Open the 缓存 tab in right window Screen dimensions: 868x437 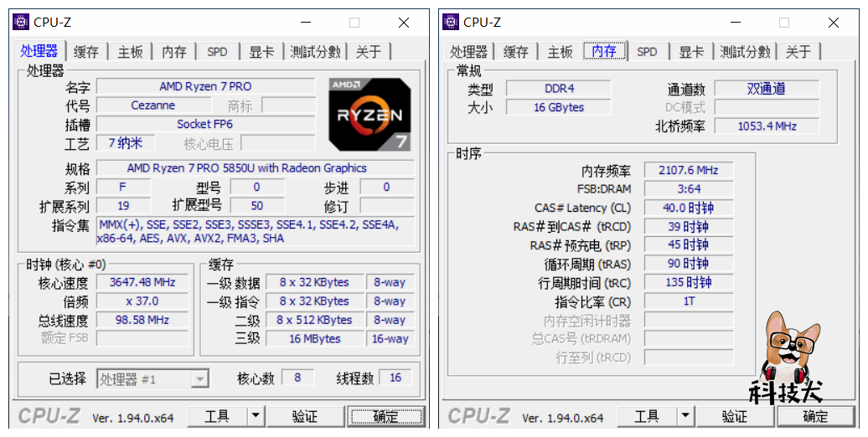(x=515, y=52)
